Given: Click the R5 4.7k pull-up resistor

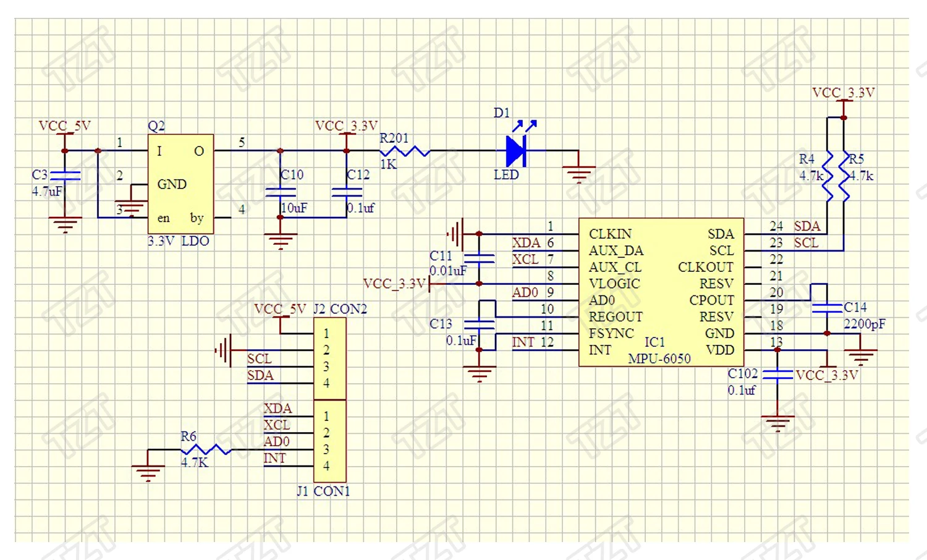Looking at the screenshot, I should (844, 176).
